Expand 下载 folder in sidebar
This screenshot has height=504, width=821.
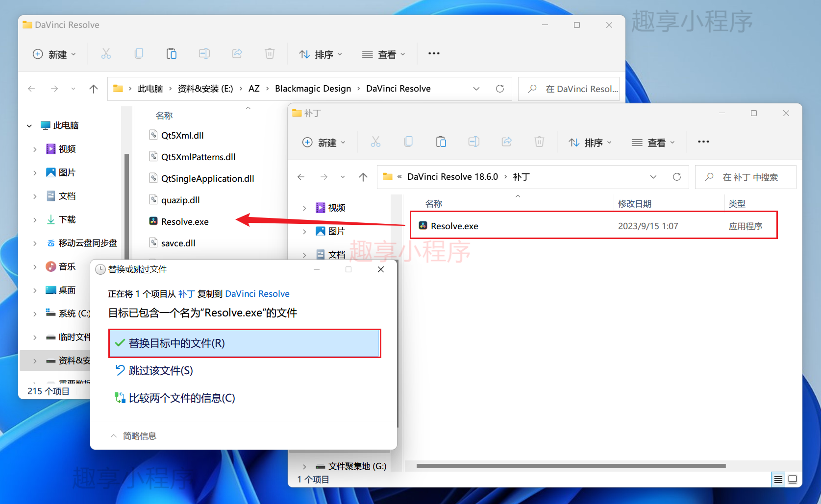tap(35, 220)
